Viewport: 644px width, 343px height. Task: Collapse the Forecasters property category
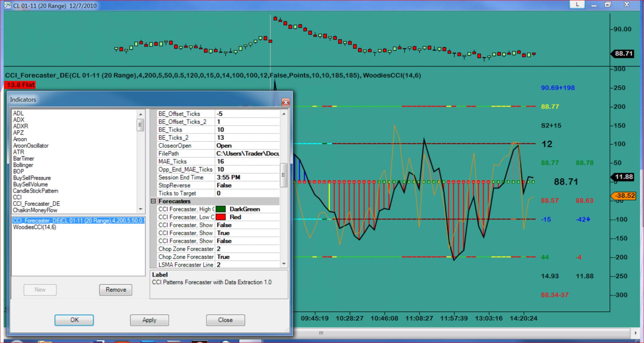[153, 201]
